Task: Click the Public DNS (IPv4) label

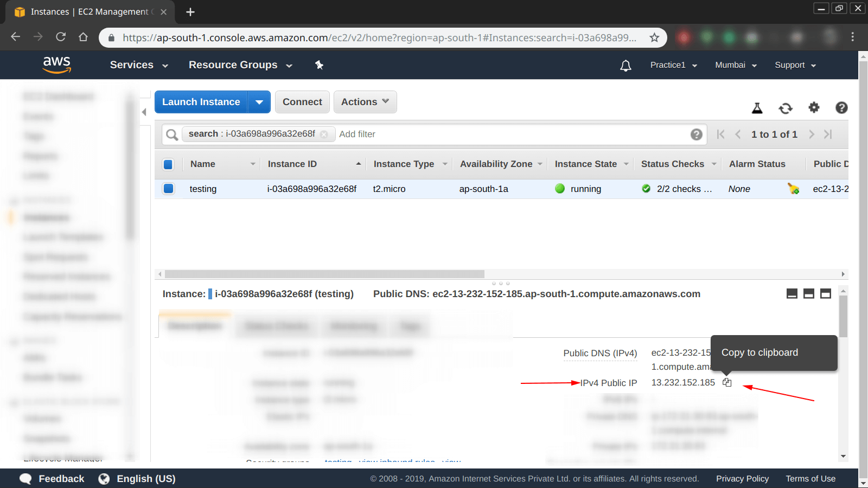Action: click(600, 353)
